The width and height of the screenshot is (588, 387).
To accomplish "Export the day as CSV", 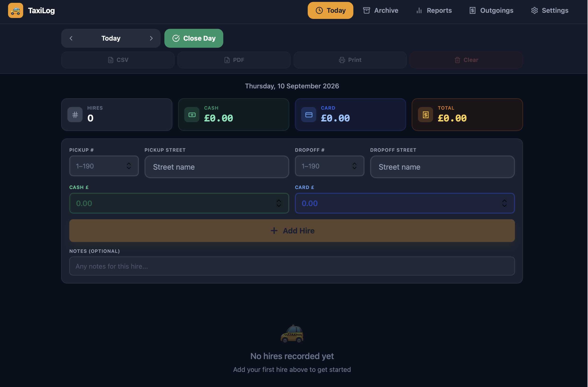I will click(118, 60).
